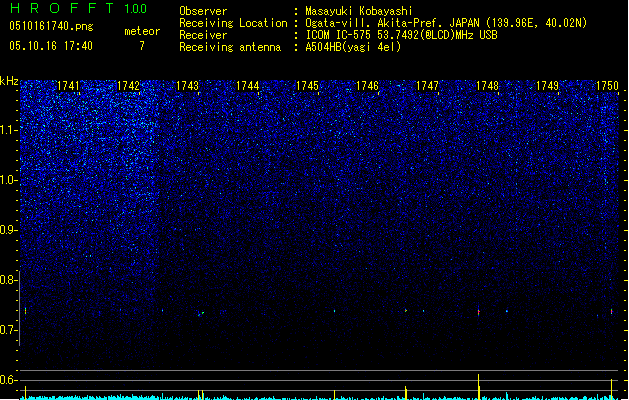Select the Ogata-vill. Akita-Pref. JAPAN location text
Screen dimensions: 629x400
click(x=446, y=23)
